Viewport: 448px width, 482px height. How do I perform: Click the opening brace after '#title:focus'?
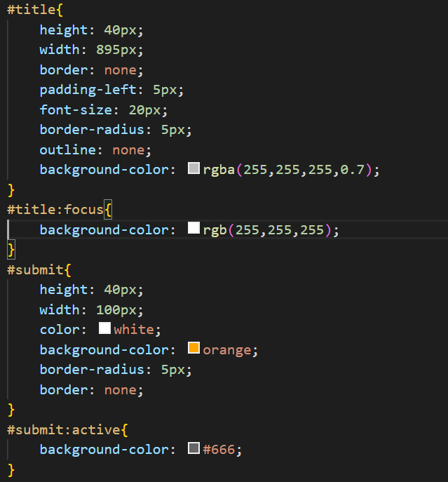point(108,210)
